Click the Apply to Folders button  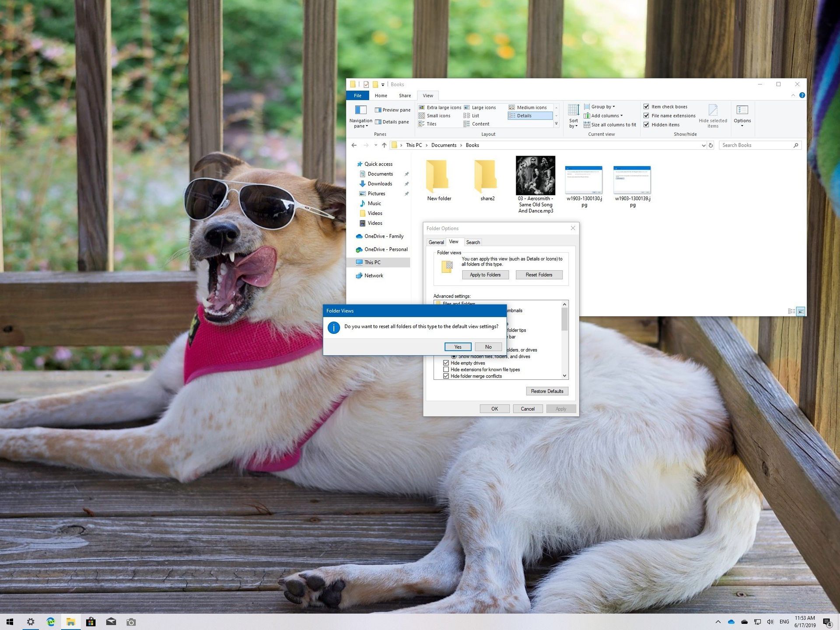tap(486, 274)
